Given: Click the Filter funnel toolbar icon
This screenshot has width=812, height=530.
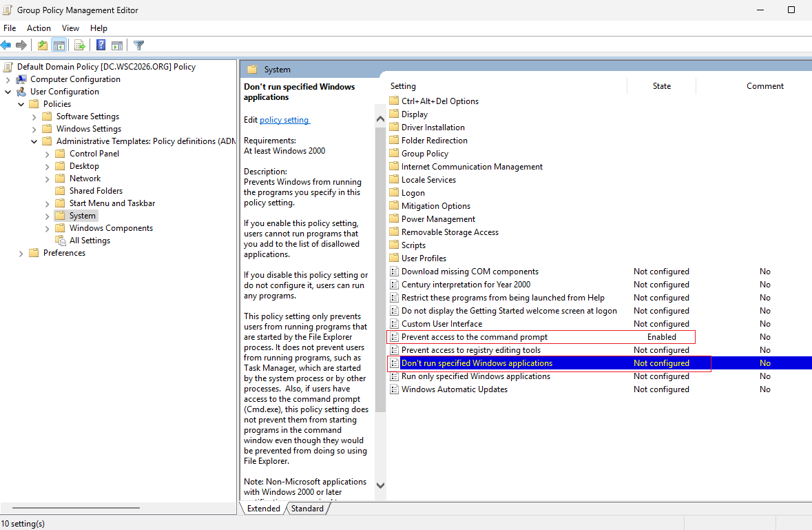Looking at the screenshot, I should [138, 45].
